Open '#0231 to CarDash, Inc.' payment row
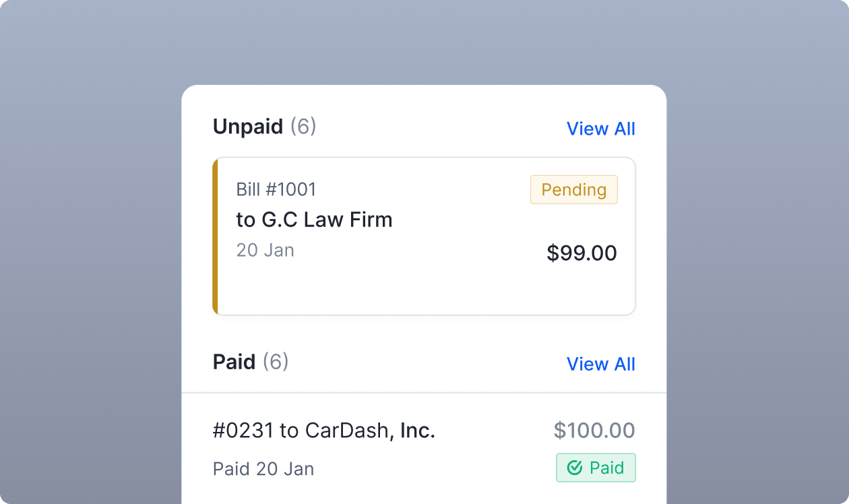This screenshot has height=504, width=849. point(424,449)
